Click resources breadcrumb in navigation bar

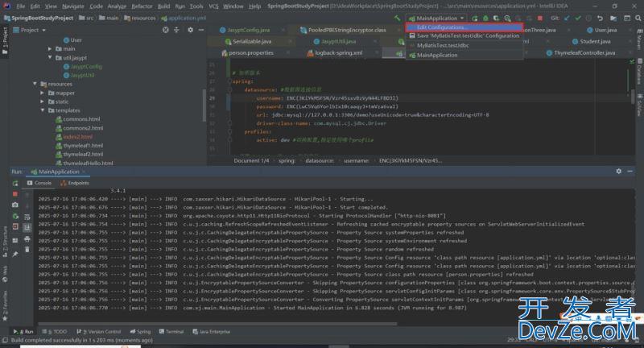[x=139, y=18]
